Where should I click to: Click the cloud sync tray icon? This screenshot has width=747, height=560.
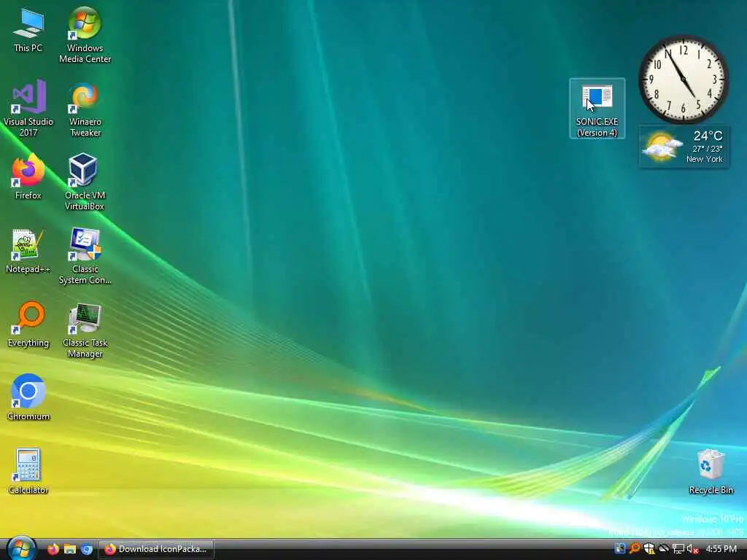pos(664,548)
